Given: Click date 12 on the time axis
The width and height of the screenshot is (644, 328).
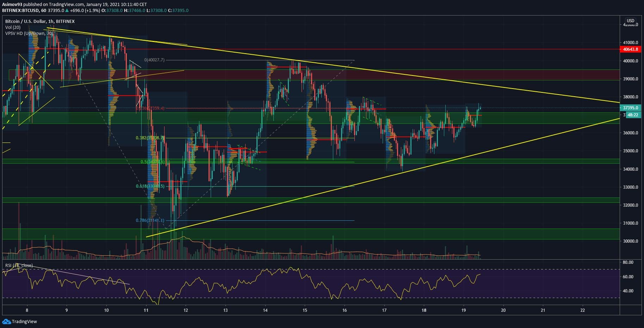Looking at the screenshot, I should [x=186, y=310].
